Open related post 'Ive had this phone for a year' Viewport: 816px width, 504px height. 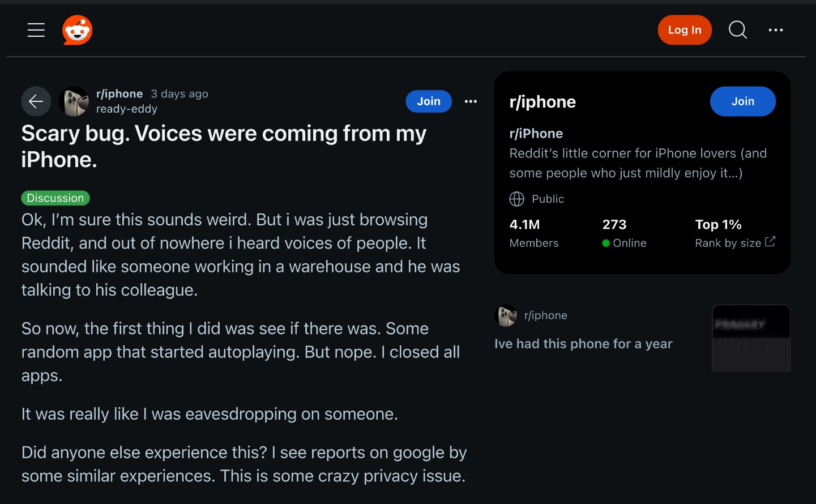click(583, 344)
